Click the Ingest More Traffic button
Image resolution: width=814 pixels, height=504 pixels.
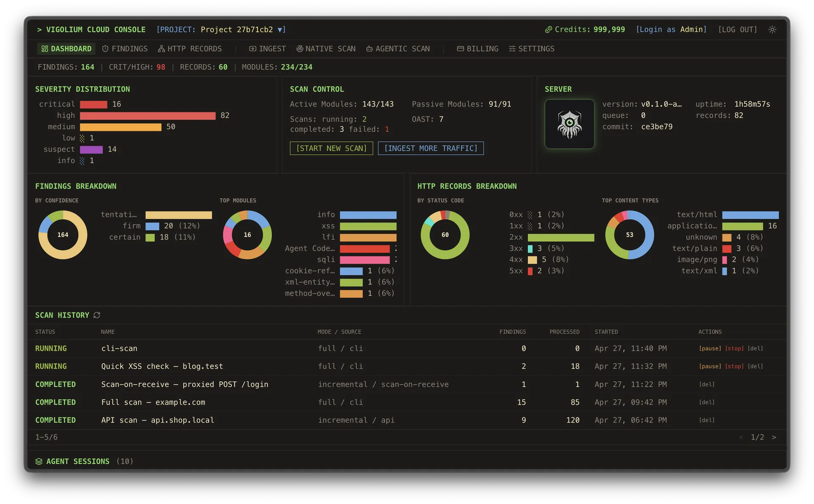tap(431, 148)
